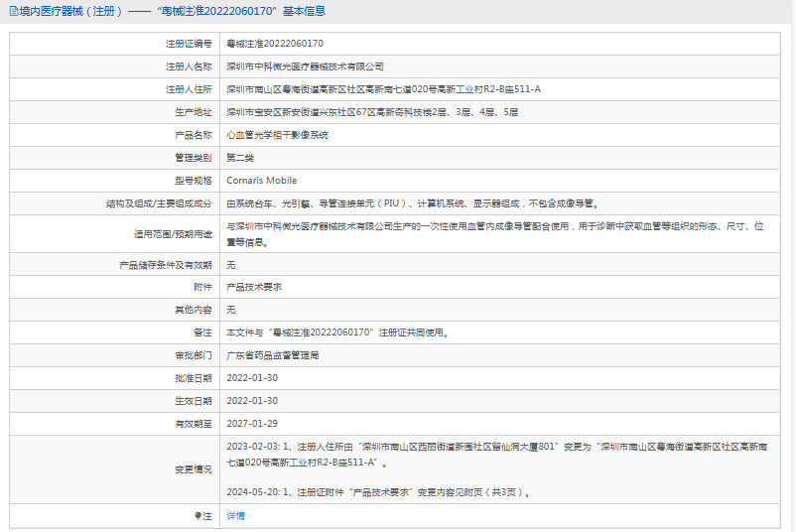796x532 pixels.
Task: Click the 适用范围/预期用途 label
Action: [x=173, y=234]
